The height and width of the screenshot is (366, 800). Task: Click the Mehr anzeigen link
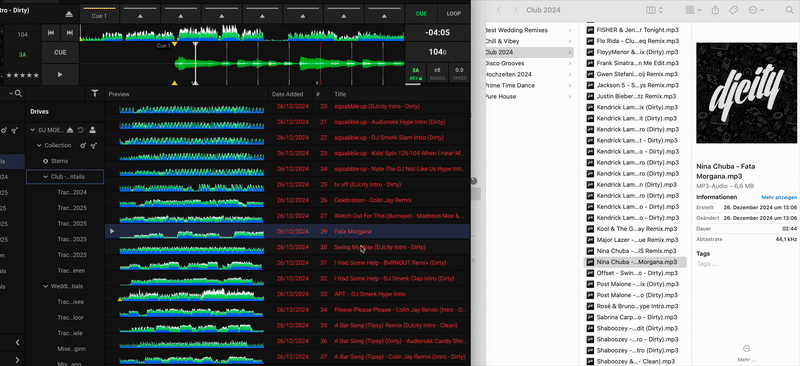(779, 198)
